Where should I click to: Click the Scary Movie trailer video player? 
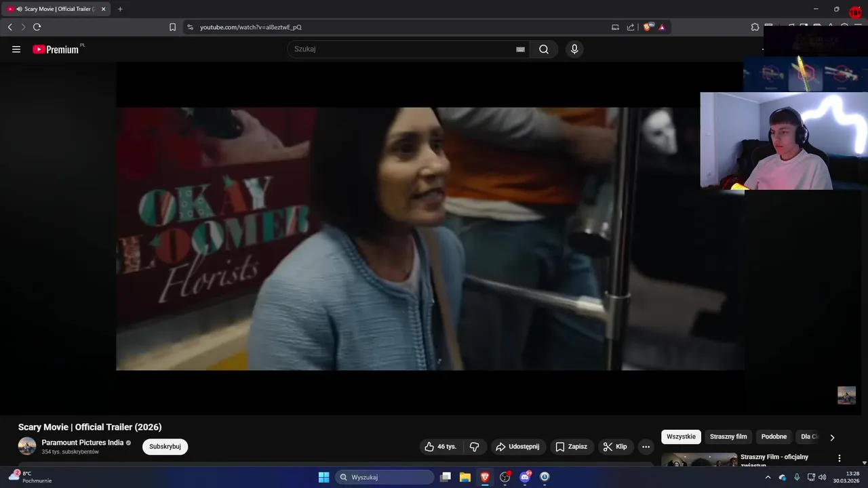point(430,239)
